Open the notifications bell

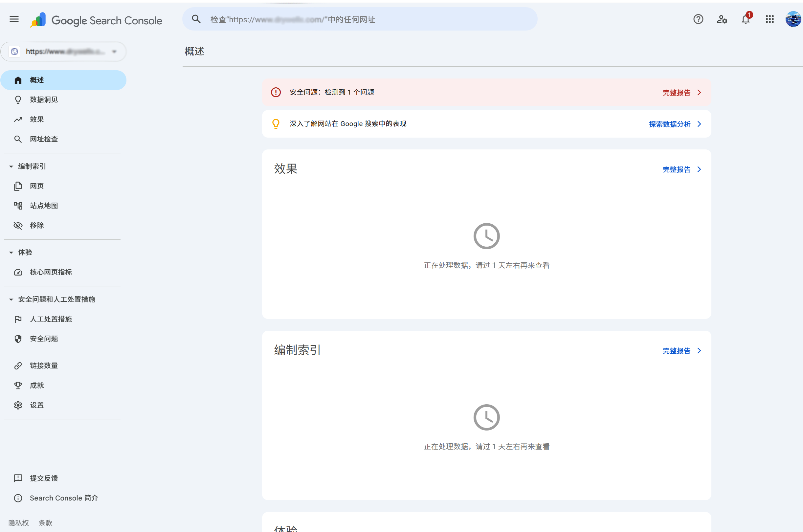[745, 19]
